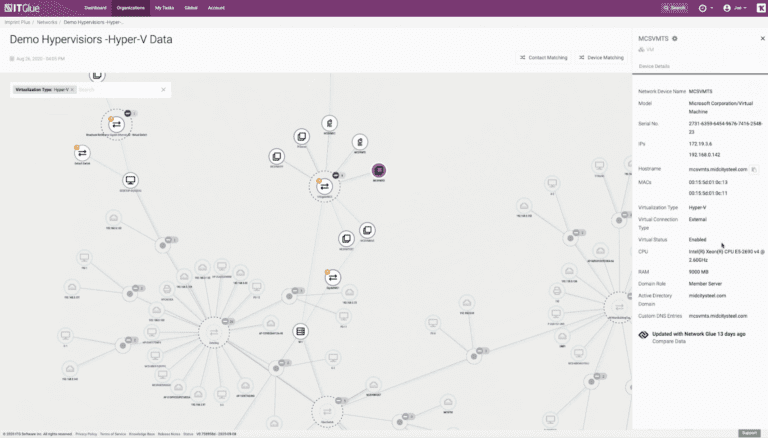Go to Networks breadcrumb
Viewport: 768px width, 438px height.
pyautogui.click(x=47, y=22)
